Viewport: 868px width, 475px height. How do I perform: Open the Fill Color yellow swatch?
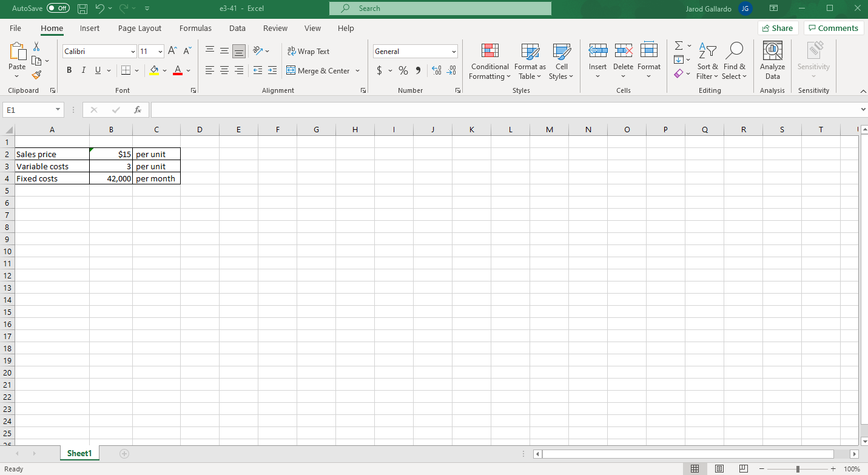(x=154, y=71)
